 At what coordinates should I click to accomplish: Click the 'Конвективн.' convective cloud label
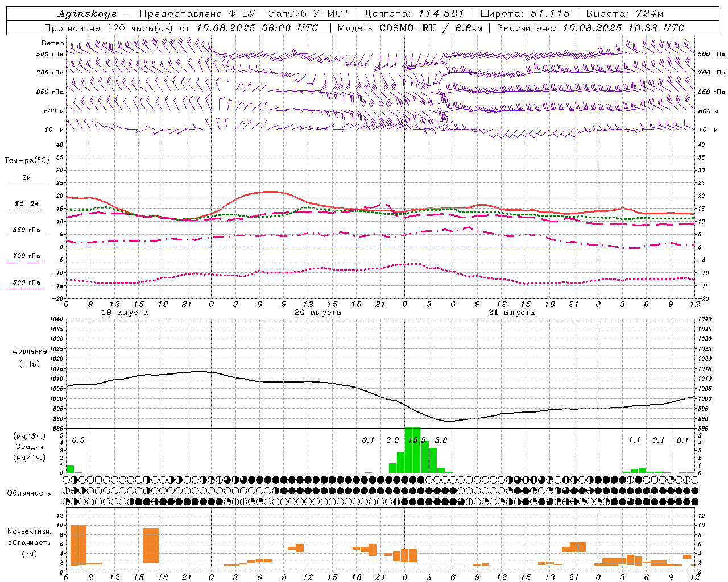(29, 531)
